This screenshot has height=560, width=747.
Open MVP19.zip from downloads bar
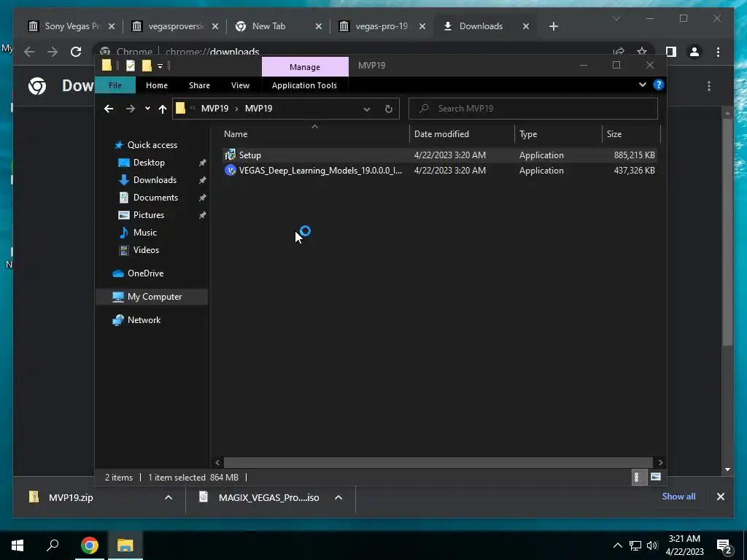tap(71, 497)
